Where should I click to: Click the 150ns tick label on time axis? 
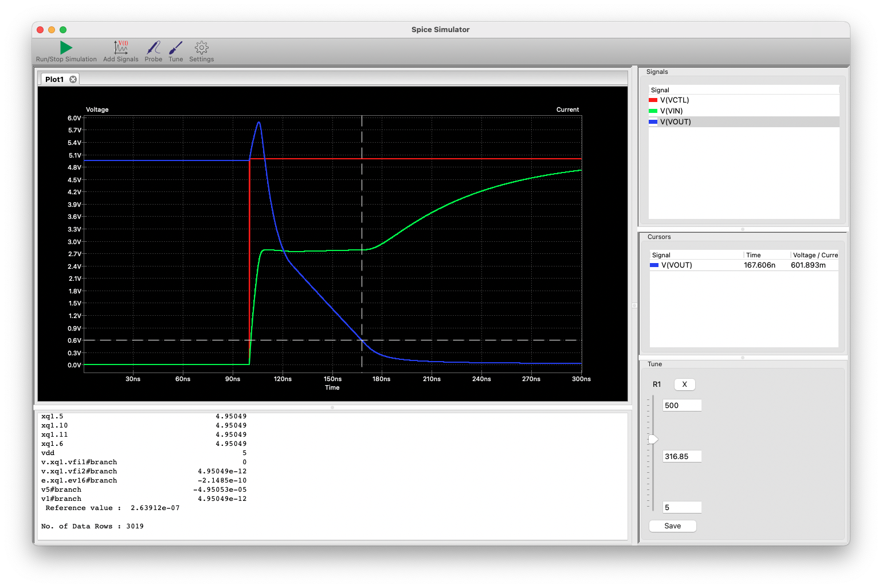(x=332, y=379)
